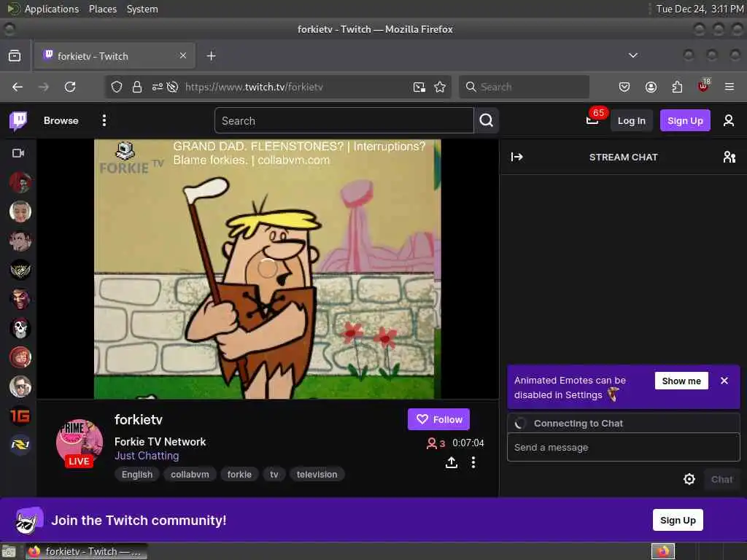Open the chat community users list
This screenshot has width=747, height=560.
[x=729, y=157]
